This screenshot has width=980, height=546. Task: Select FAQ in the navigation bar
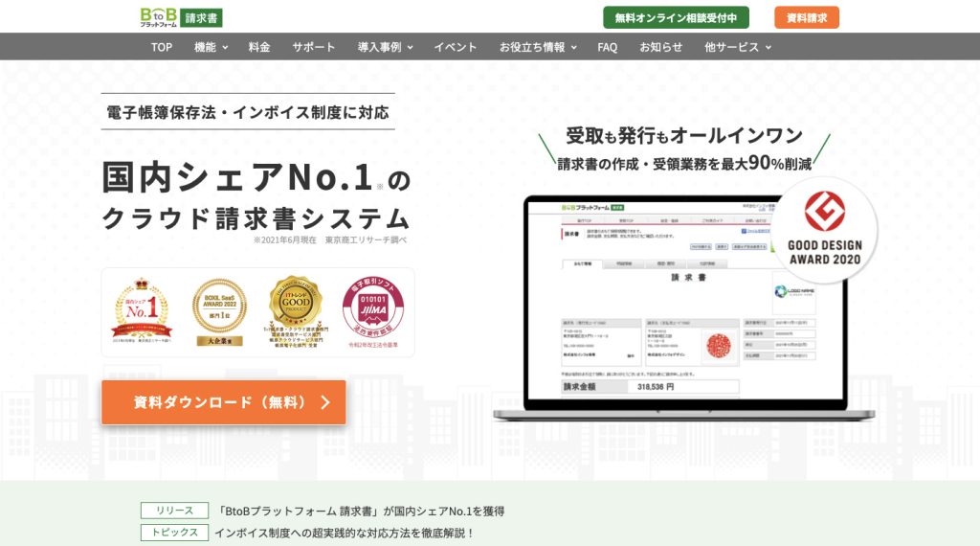pos(608,47)
